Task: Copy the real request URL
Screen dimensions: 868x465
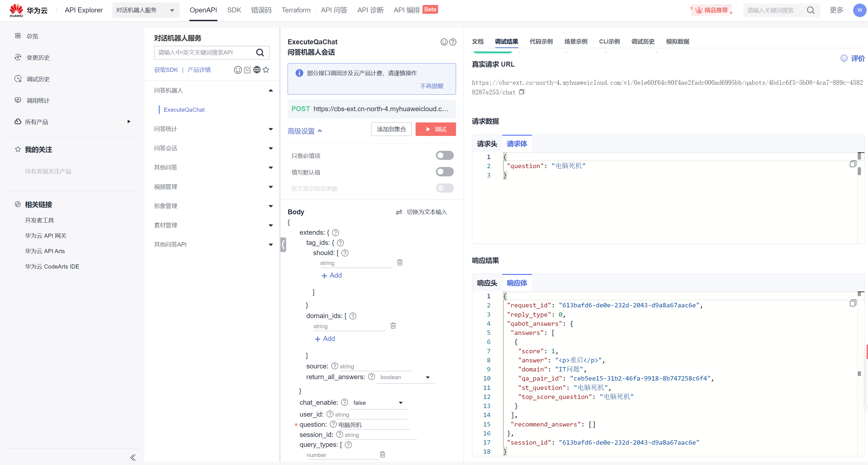Action: tap(521, 92)
